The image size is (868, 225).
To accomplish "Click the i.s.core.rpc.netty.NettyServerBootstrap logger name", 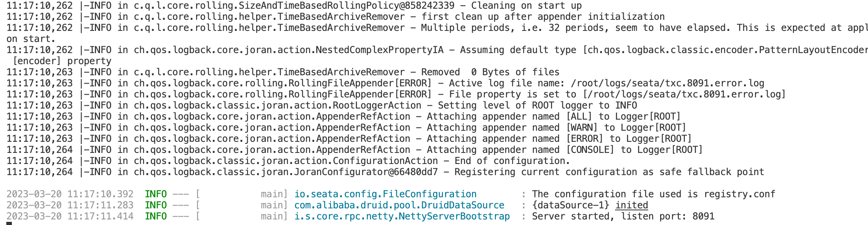I will [402, 216].
